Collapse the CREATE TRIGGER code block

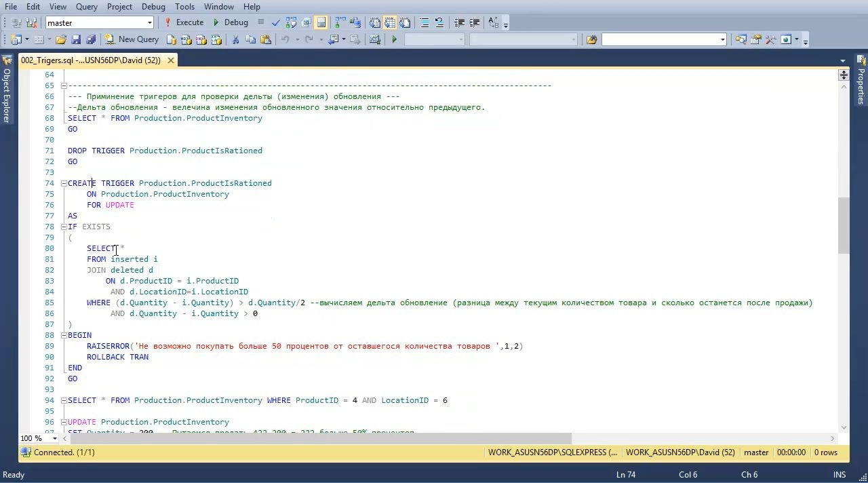click(64, 183)
